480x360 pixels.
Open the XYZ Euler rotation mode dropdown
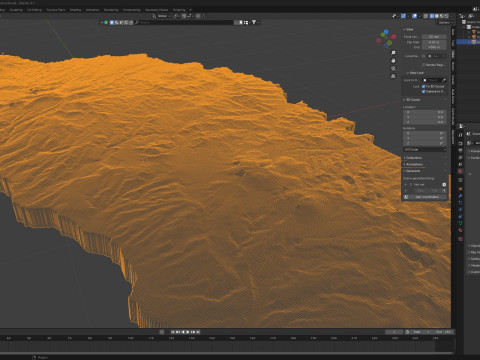425,150
